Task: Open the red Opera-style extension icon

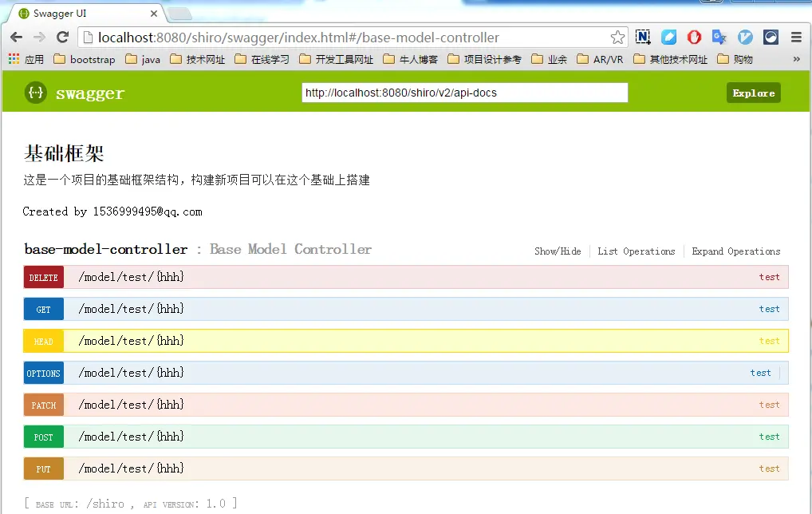Action: [694, 37]
